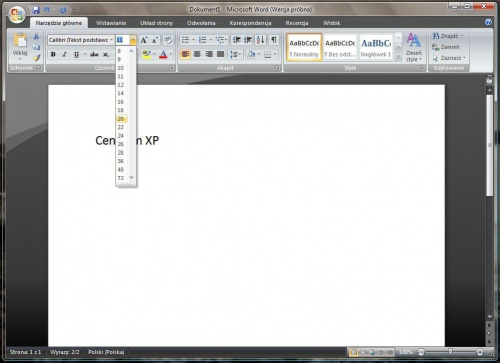Apply the Bez odstępów style
The height and width of the screenshot is (363, 500).
(340, 47)
